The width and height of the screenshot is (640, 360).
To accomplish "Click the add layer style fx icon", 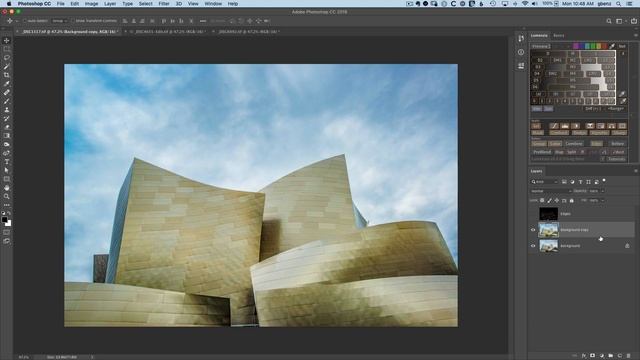I will pyautogui.click(x=584, y=356).
